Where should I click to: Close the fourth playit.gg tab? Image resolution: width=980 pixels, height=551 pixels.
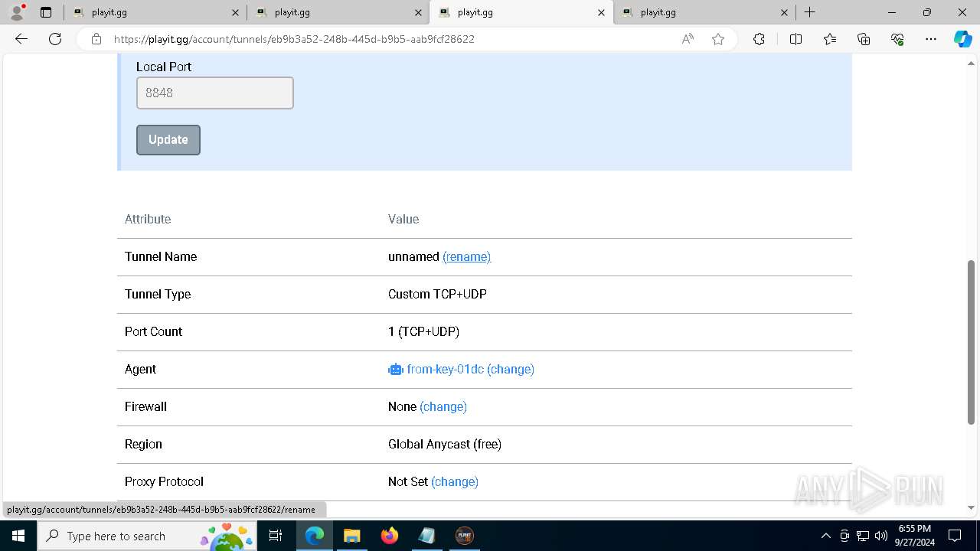coord(784,12)
